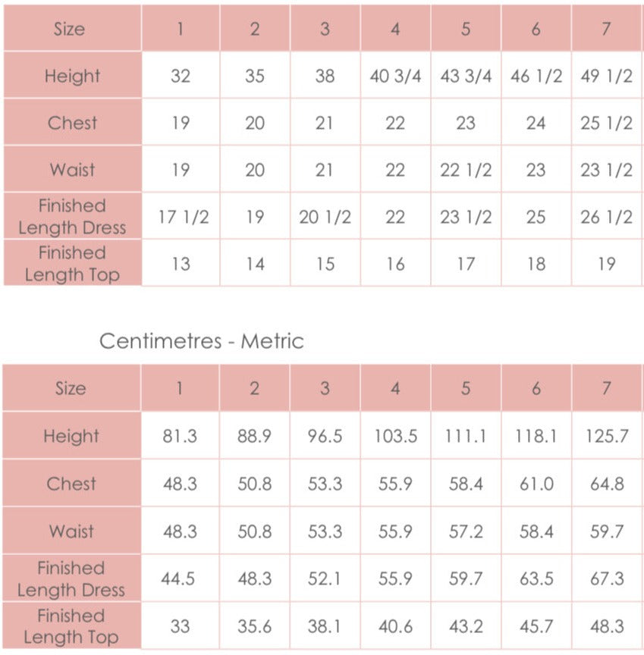Viewport: 644px width, 655px height.
Task: Click the 67.3 dress length value
Action: tap(606, 578)
